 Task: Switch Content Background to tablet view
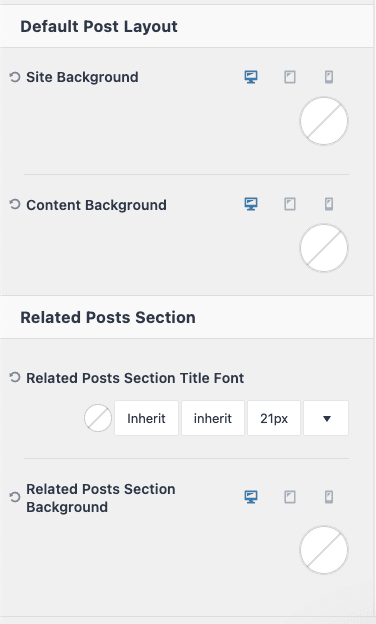(290, 204)
